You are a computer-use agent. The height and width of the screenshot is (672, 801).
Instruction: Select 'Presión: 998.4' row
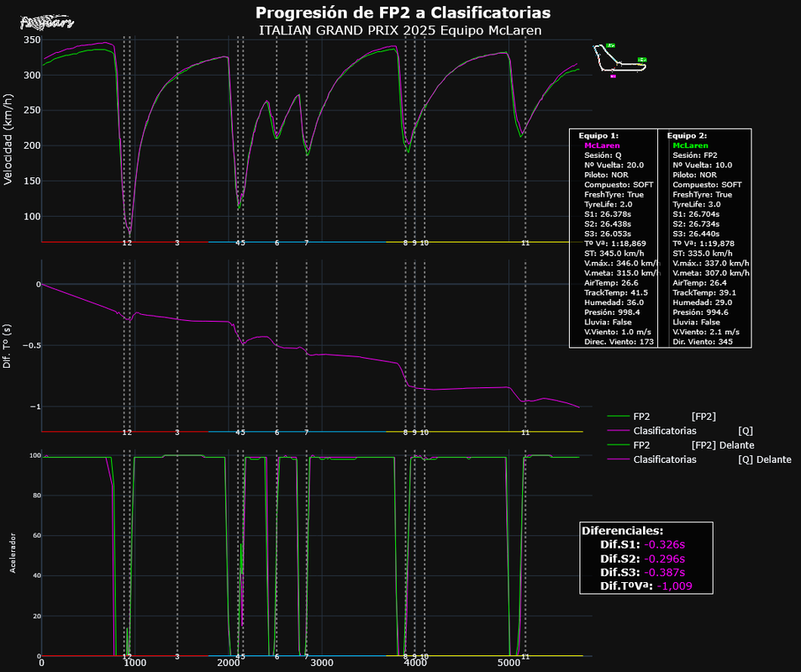tap(612, 312)
